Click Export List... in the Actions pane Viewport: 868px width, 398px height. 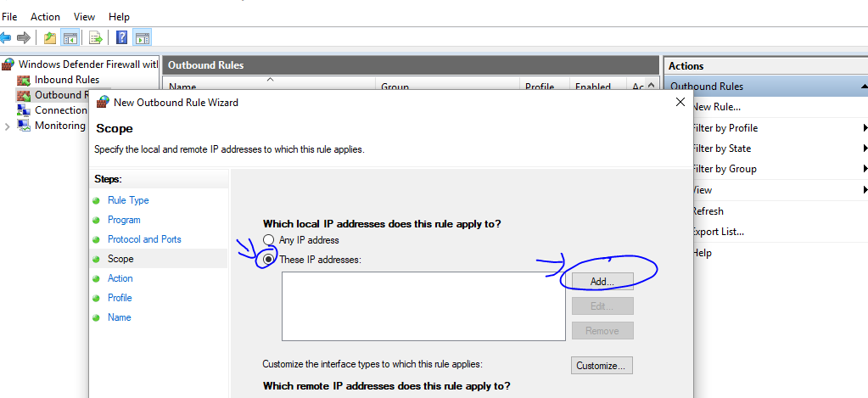click(x=718, y=232)
